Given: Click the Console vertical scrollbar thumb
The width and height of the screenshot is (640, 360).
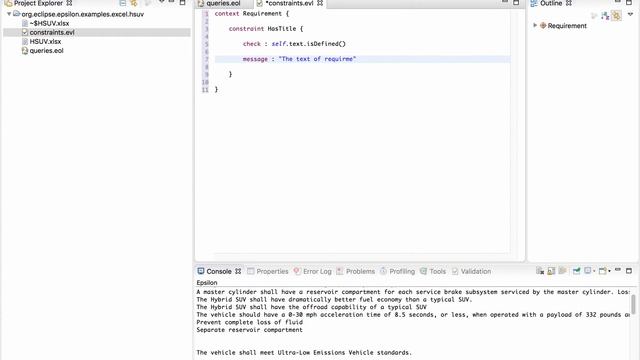Looking at the screenshot, I should tap(633, 304).
